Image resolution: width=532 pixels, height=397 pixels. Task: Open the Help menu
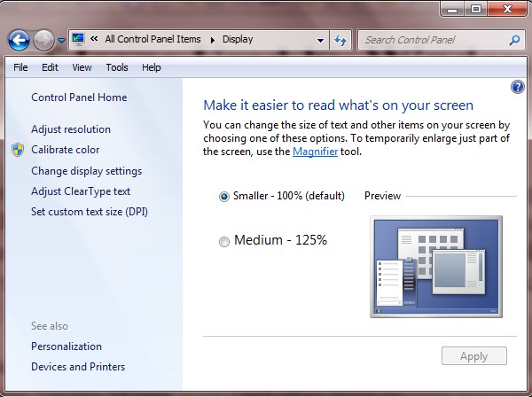pos(152,67)
